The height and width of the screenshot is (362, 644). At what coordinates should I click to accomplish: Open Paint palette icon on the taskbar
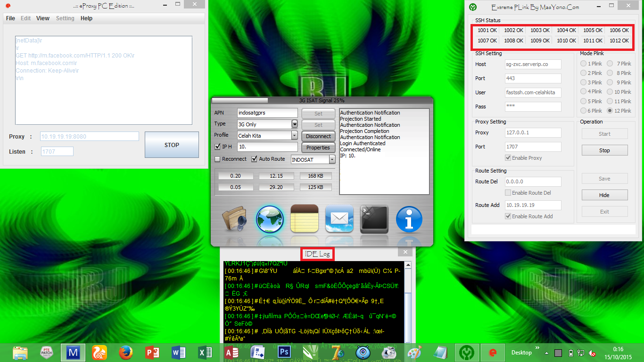coord(414,352)
